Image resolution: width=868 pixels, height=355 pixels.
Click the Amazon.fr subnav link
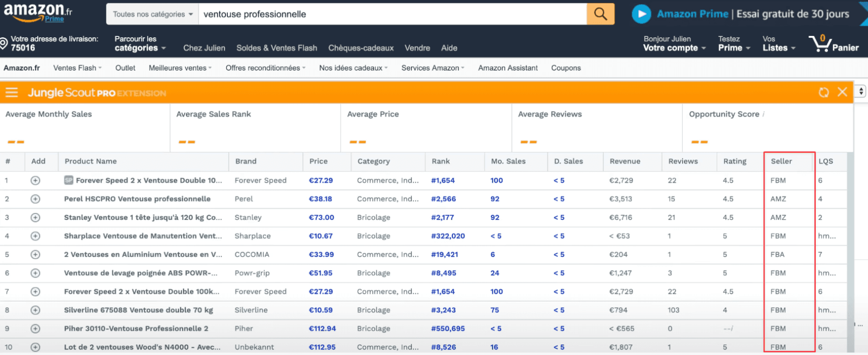[x=22, y=68]
